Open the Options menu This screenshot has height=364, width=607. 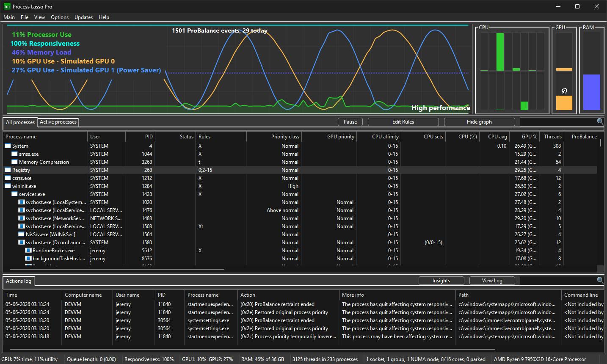(x=60, y=17)
